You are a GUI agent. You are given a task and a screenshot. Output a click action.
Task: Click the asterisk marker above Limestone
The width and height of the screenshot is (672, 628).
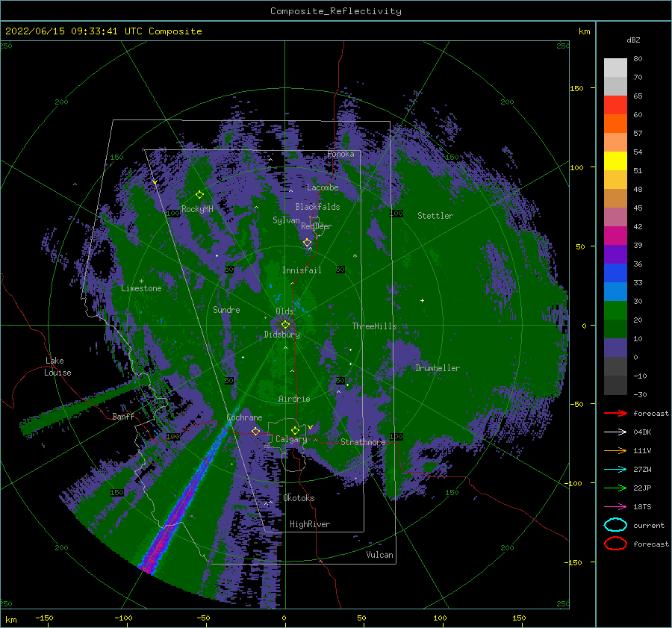tap(141, 282)
